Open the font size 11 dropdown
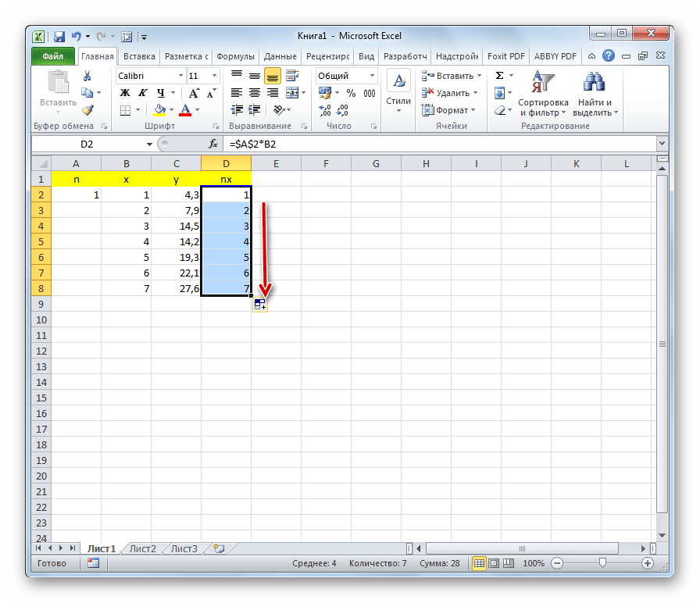Image resolution: width=700 pixels, height=603 pixels. click(214, 76)
